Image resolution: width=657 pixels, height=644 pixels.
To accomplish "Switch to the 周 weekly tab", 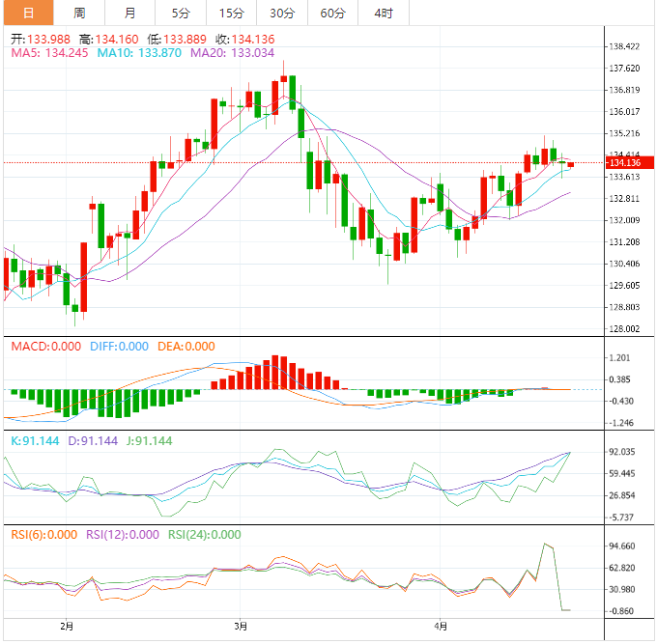I will (x=79, y=13).
